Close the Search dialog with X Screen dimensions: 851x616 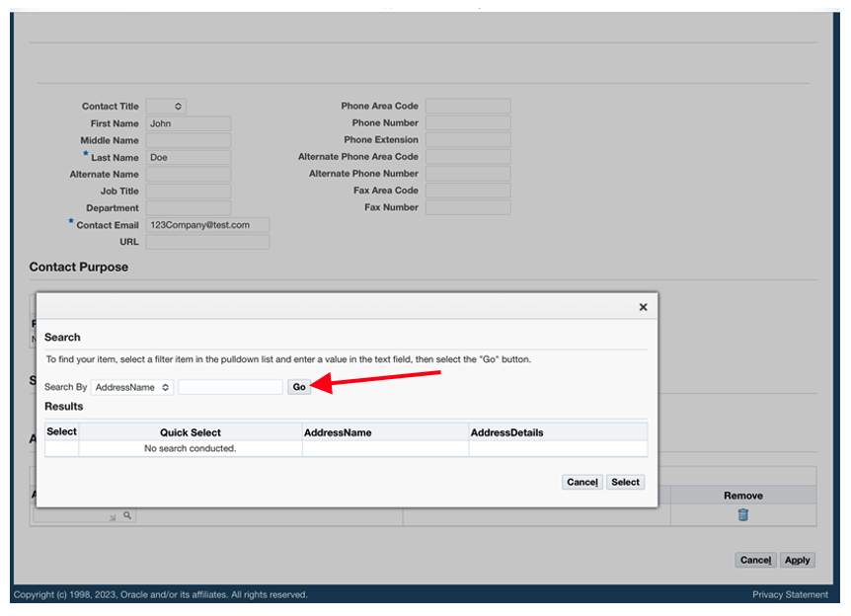pyautogui.click(x=643, y=307)
